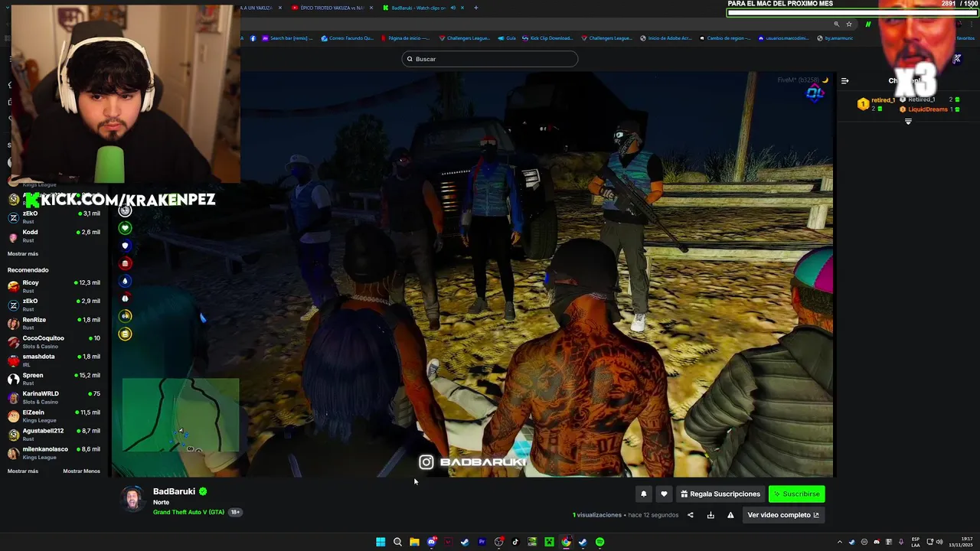This screenshot has height=551, width=980.
Task: Open Ver video completo link
Action: [x=782, y=515]
